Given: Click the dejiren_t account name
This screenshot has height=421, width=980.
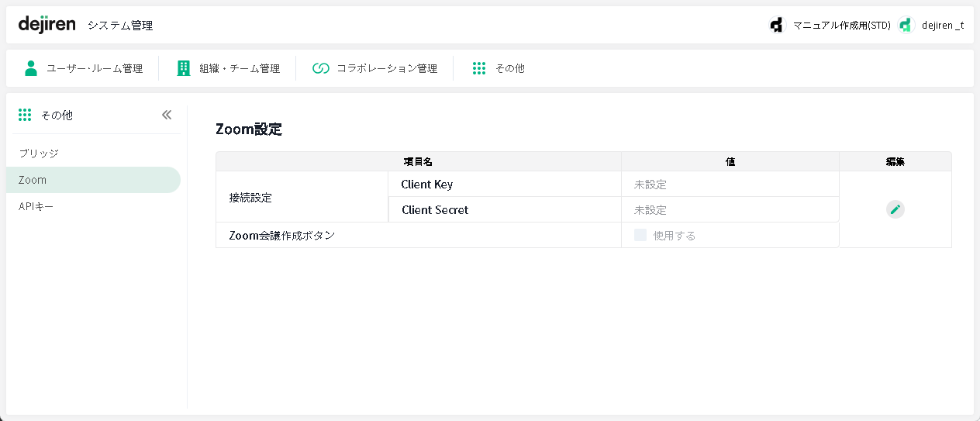Looking at the screenshot, I should point(943,25).
